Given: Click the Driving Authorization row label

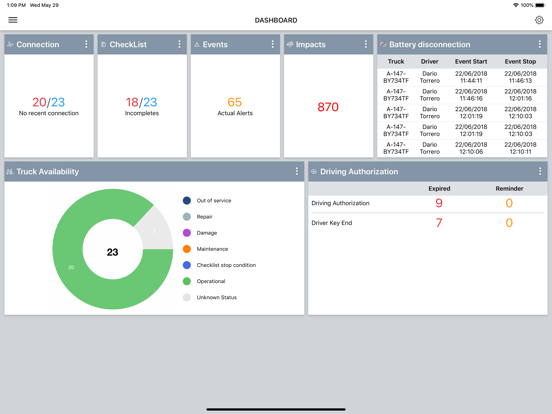Looking at the screenshot, I should click(340, 203).
